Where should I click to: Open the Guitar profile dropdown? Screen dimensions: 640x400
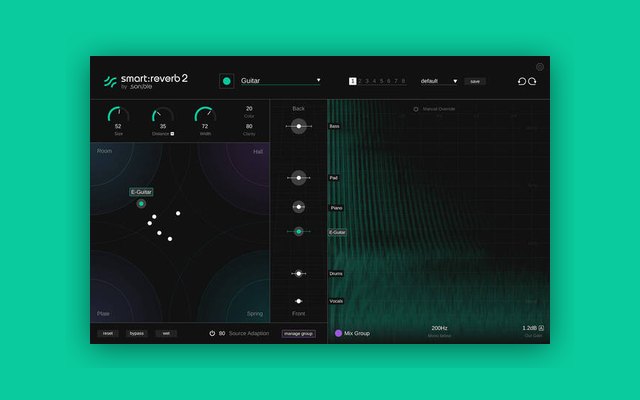tap(280, 81)
